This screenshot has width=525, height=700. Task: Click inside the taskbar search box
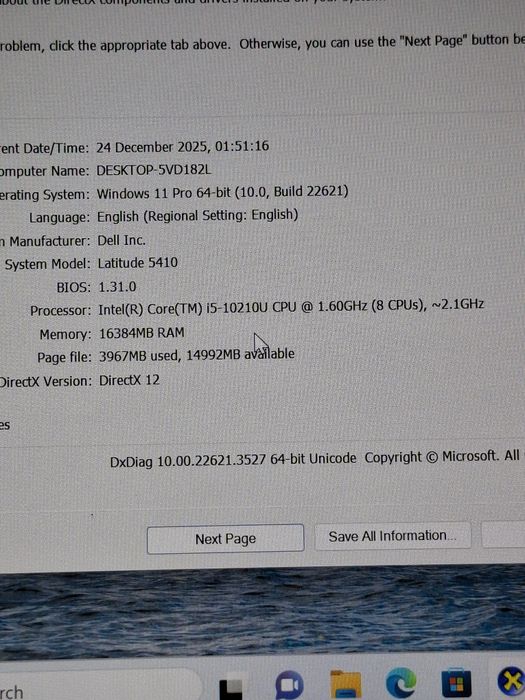click(98, 685)
